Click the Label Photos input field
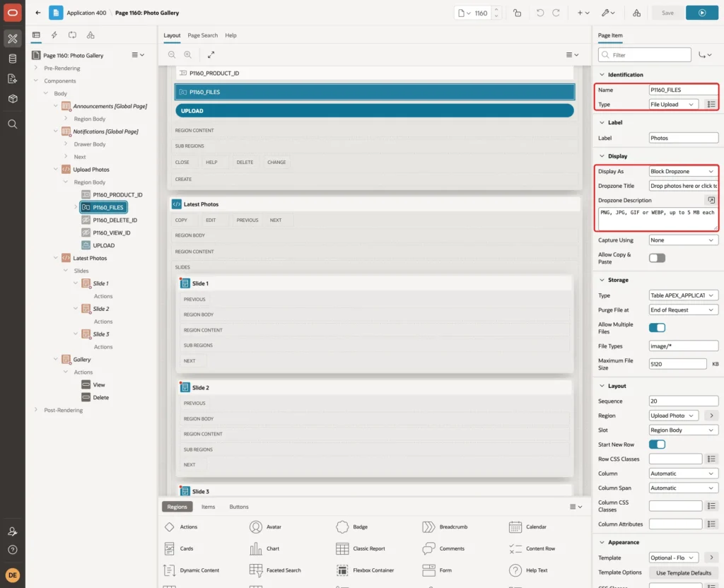This screenshot has height=588, width=724. (683, 139)
